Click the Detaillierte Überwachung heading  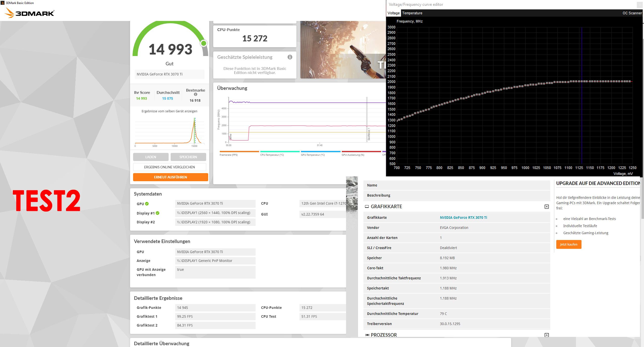[162, 343]
